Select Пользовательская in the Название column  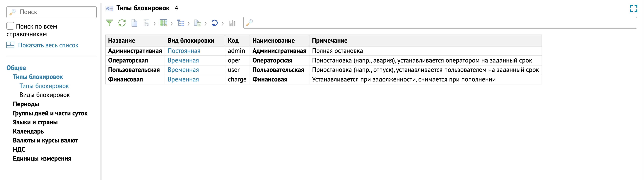pyautogui.click(x=134, y=70)
